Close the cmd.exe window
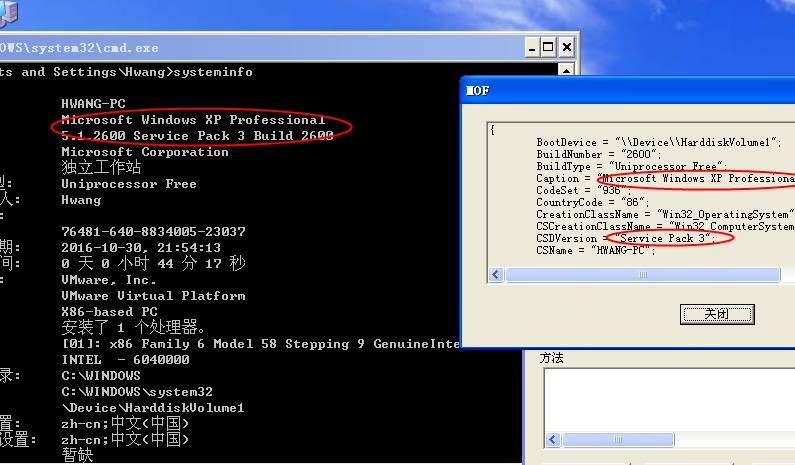The image size is (795, 465). (567, 48)
